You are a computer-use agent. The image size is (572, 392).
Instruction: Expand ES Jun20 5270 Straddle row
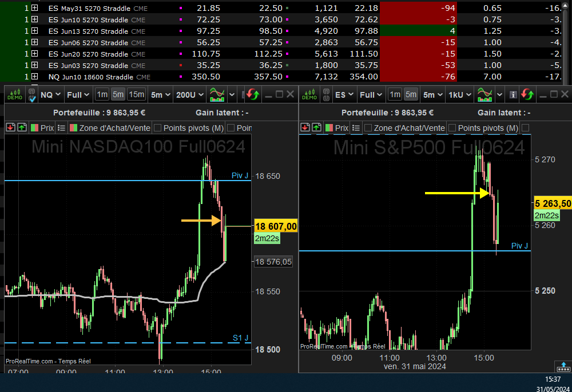[35, 54]
